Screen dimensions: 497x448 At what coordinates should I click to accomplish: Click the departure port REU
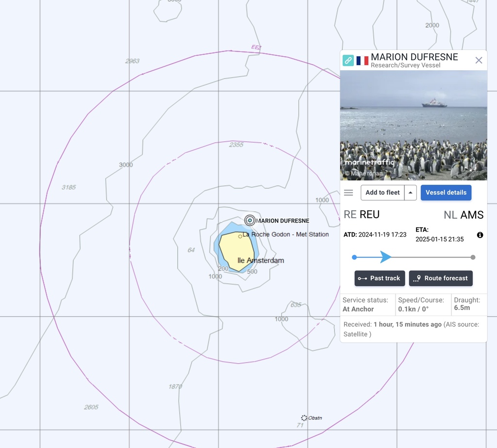point(369,215)
